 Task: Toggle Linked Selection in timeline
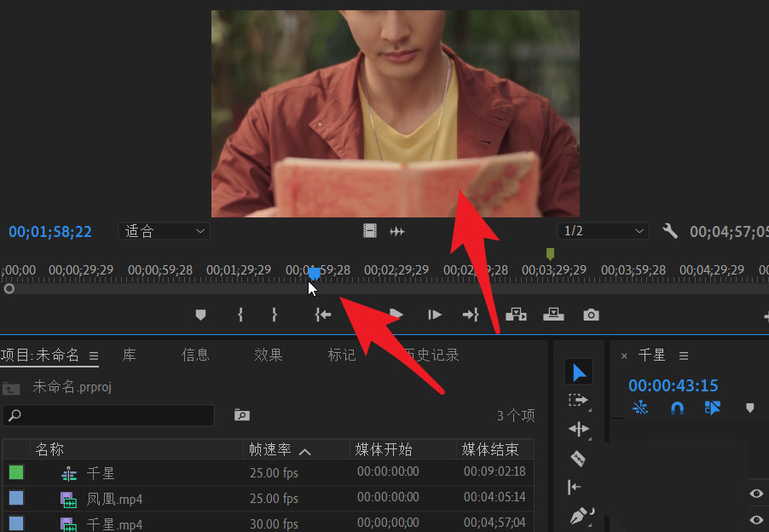tap(712, 408)
